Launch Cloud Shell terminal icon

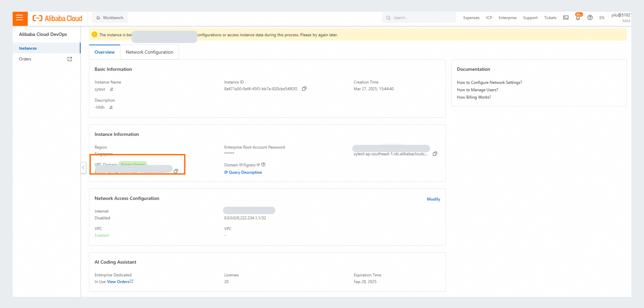click(x=566, y=18)
